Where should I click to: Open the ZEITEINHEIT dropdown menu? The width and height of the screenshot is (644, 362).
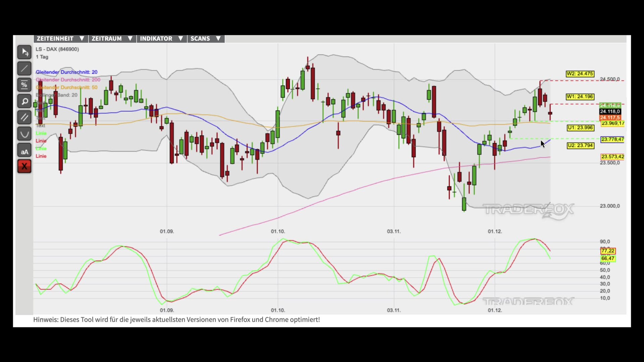[x=60, y=39]
